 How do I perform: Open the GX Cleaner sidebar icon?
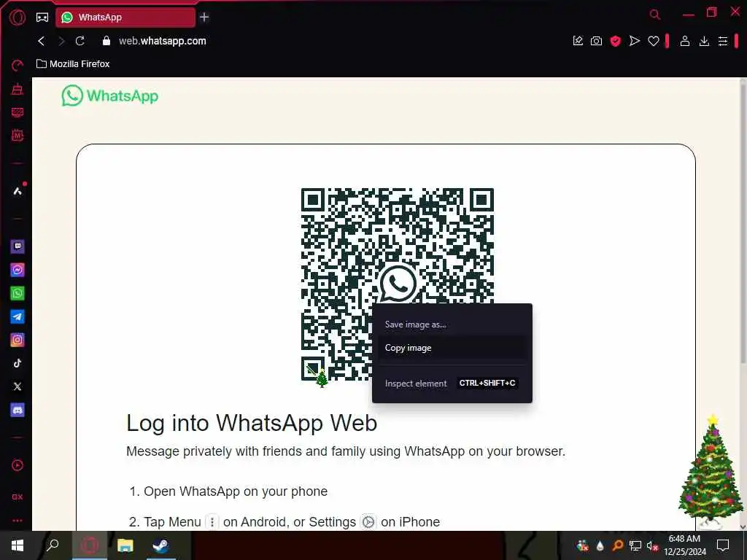pos(18,89)
